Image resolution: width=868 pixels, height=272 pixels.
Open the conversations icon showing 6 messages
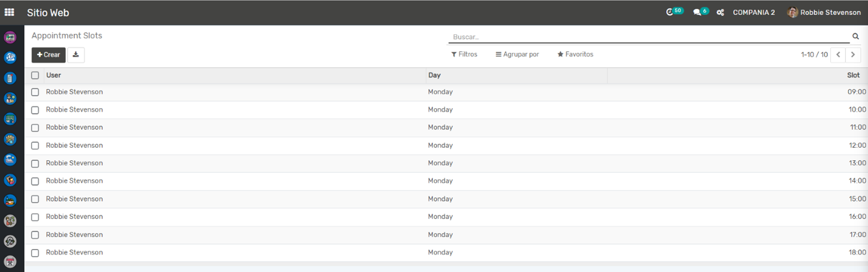click(x=697, y=12)
